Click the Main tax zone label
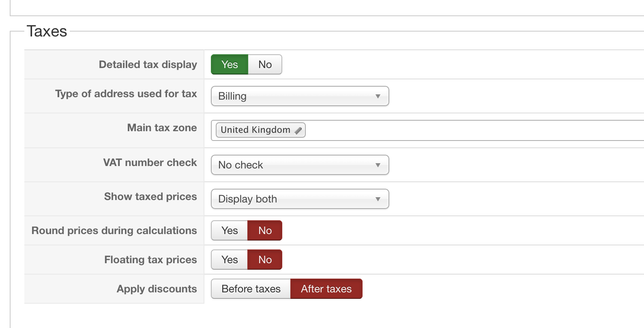644x328 pixels. pyautogui.click(x=162, y=128)
